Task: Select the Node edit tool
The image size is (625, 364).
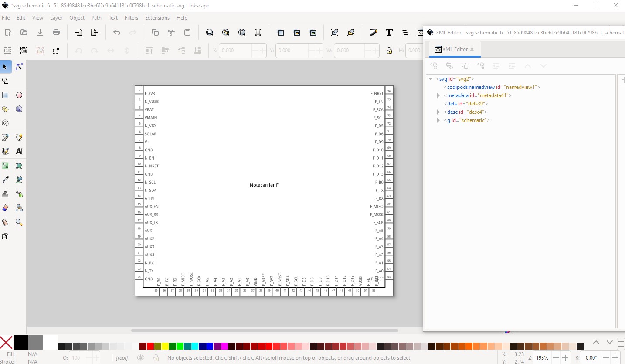Action: point(19,67)
